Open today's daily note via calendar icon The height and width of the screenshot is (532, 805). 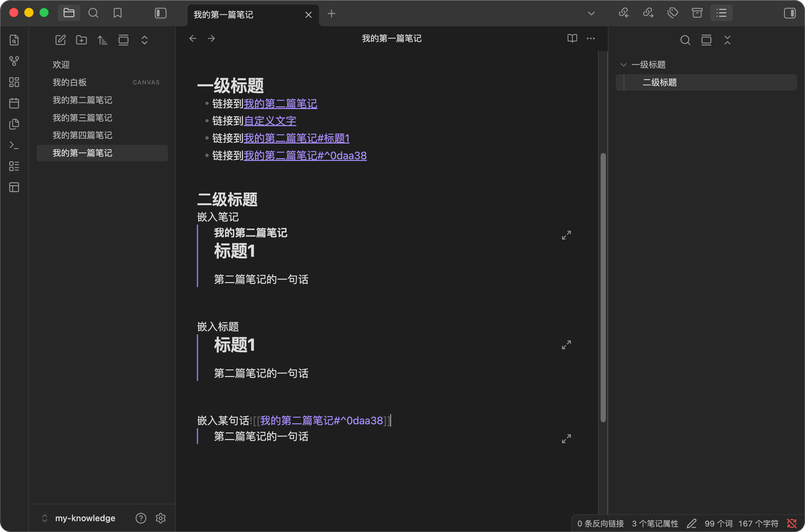click(13, 103)
